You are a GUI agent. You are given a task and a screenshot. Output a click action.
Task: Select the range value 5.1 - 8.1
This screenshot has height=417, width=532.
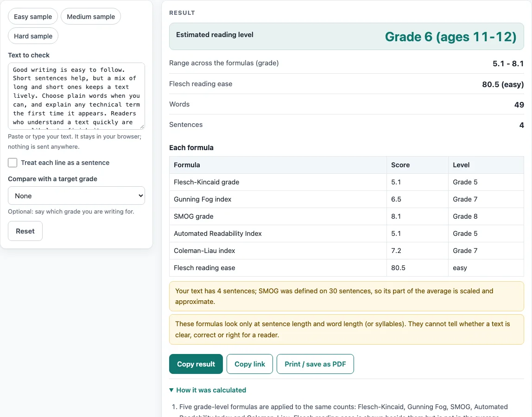pos(508,63)
